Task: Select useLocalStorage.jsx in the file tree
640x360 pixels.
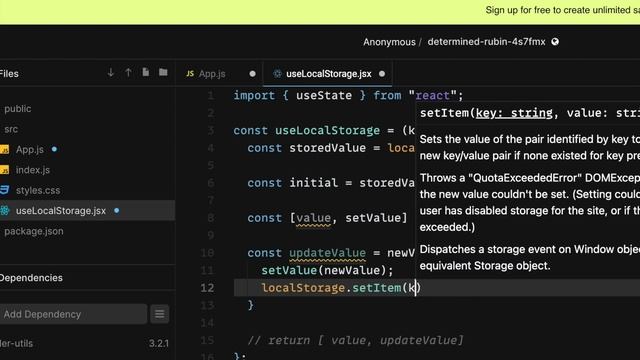Action: pyautogui.click(x=60, y=211)
